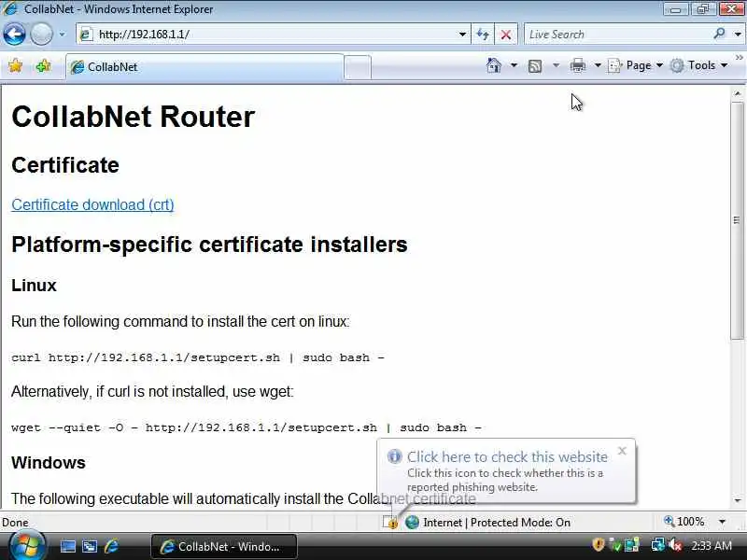The image size is (747, 560).
Task: Click 'Internet | Protected Mode: On' status text
Action: coord(497,523)
